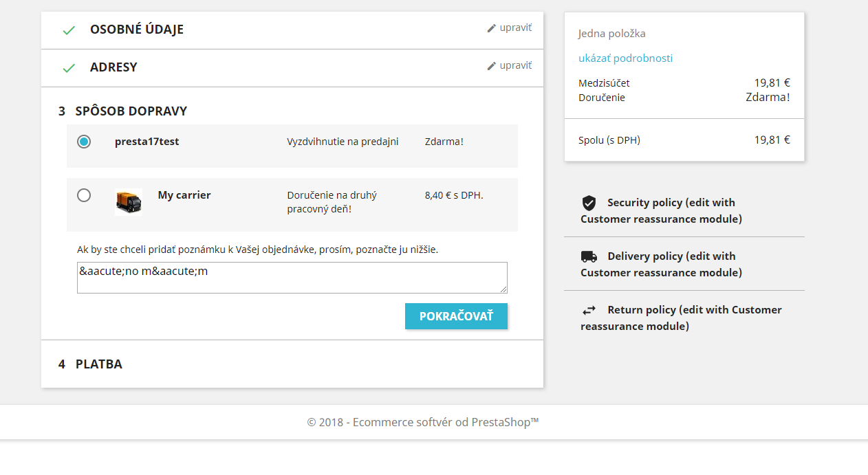This screenshot has height=475, width=868.
Task: Click the pencil icon in Adresy row
Action: coord(491,66)
